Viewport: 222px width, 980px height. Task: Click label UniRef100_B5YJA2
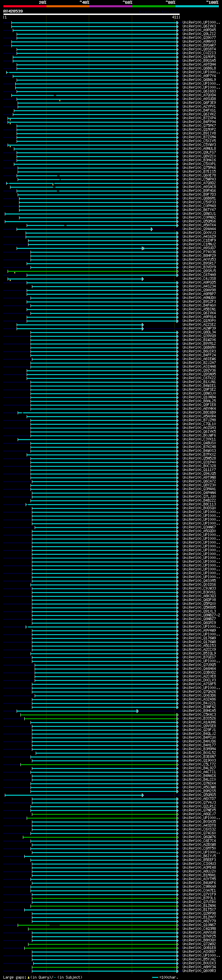(x=199, y=959)
